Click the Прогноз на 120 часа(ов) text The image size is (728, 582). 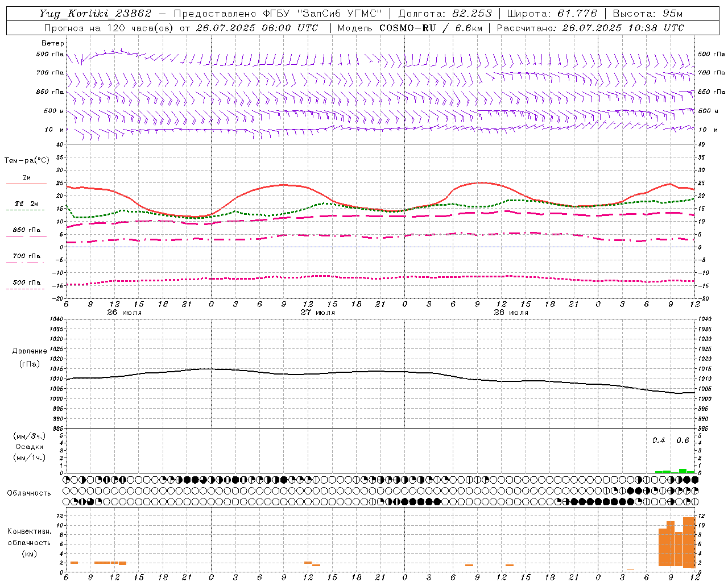click(109, 28)
